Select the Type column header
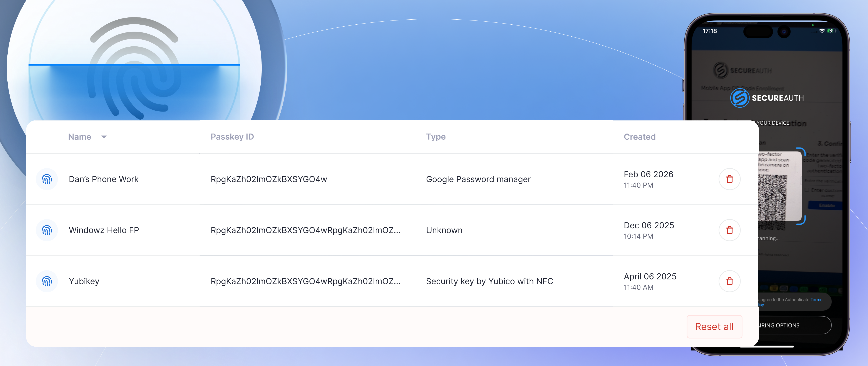 [436, 137]
